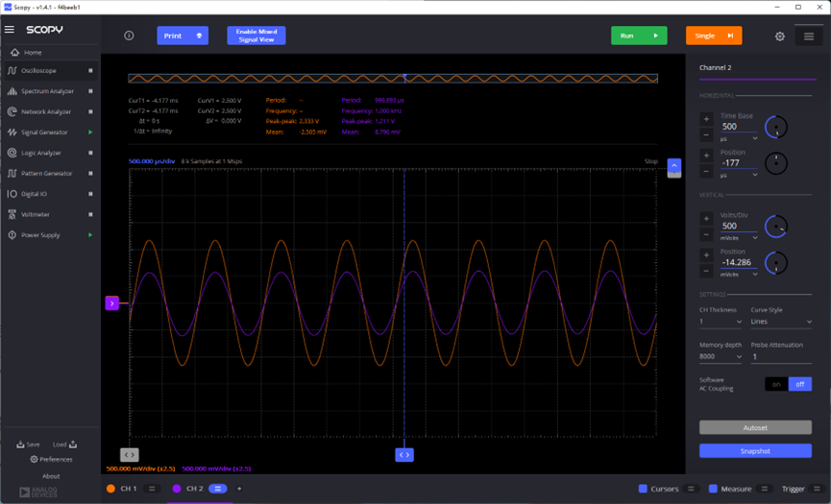Click the Time Base value field
831x504 pixels.
[x=739, y=127]
